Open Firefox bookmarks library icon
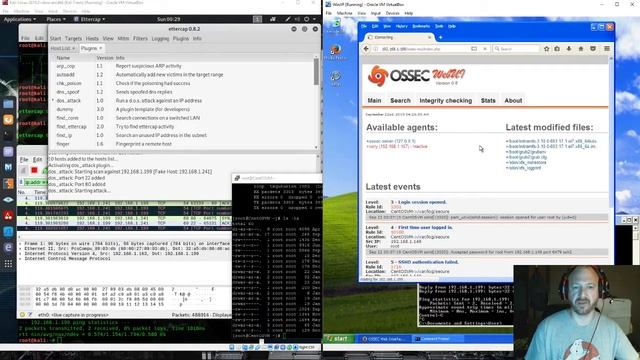 tap(557, 49)
